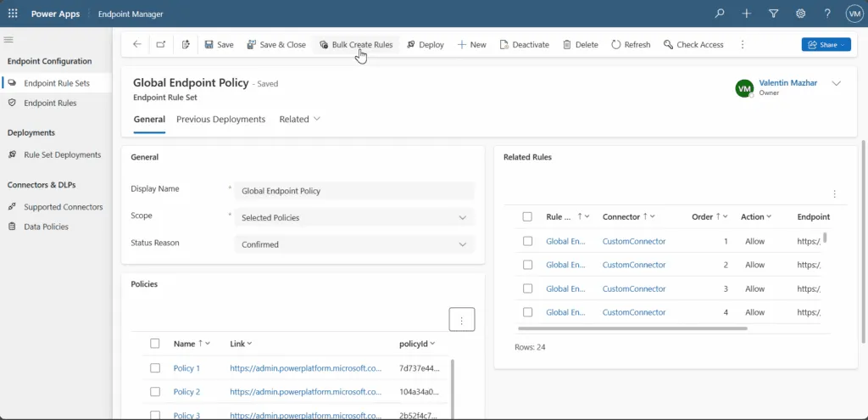The height and width of the screenshot is (420, 868).
Task: Click the Policies grid vertical scrollbar
Action: (453, 389)
